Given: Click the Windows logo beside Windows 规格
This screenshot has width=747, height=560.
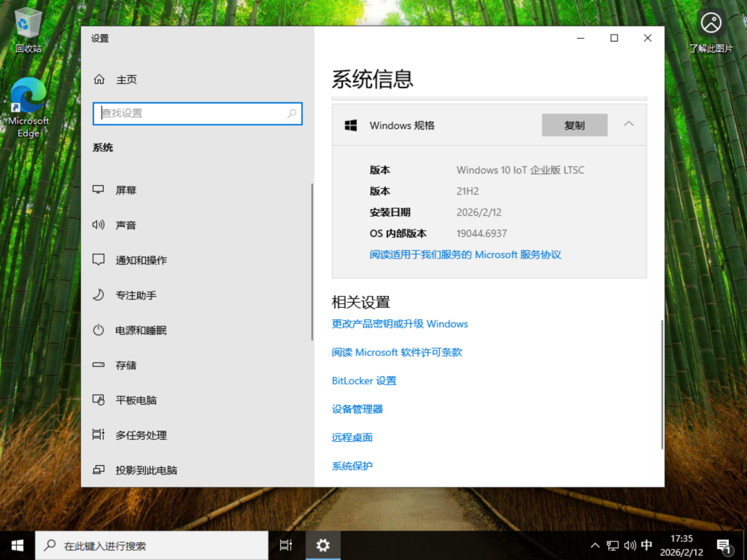Looking at the screenshot, I should point(351,125).
